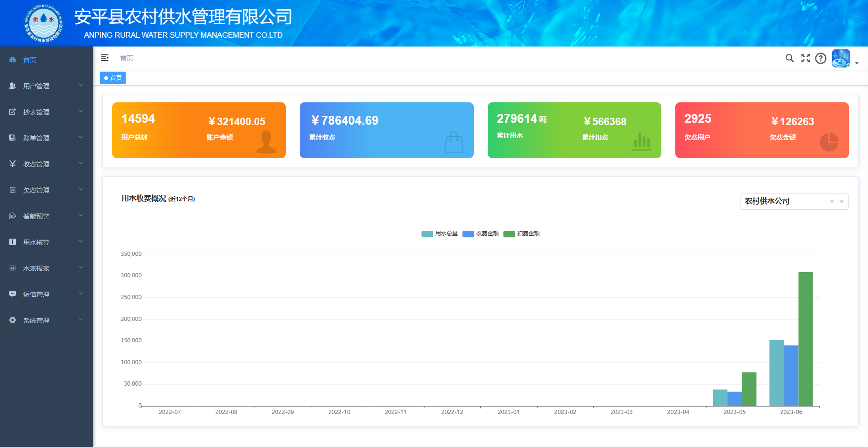
Task: Expand the 短信管理 menu chevron
Action: (x=81, y=294)
